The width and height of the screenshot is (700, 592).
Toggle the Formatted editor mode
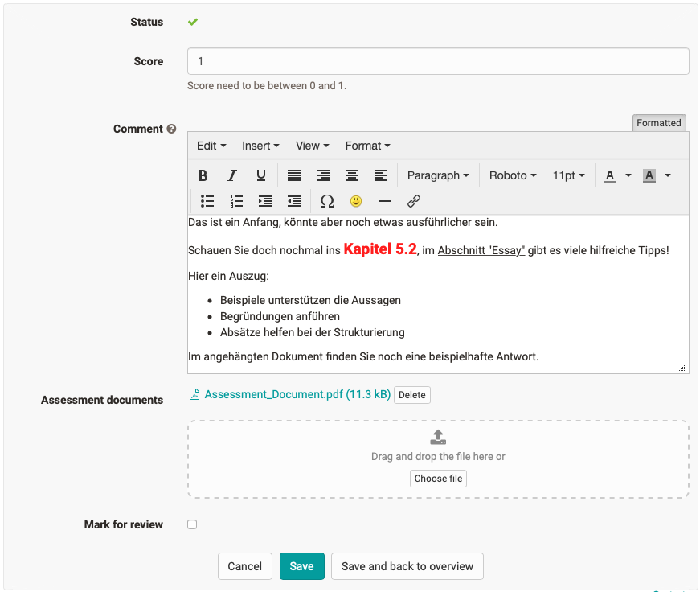pyautogui.click(x=659, y=123)
